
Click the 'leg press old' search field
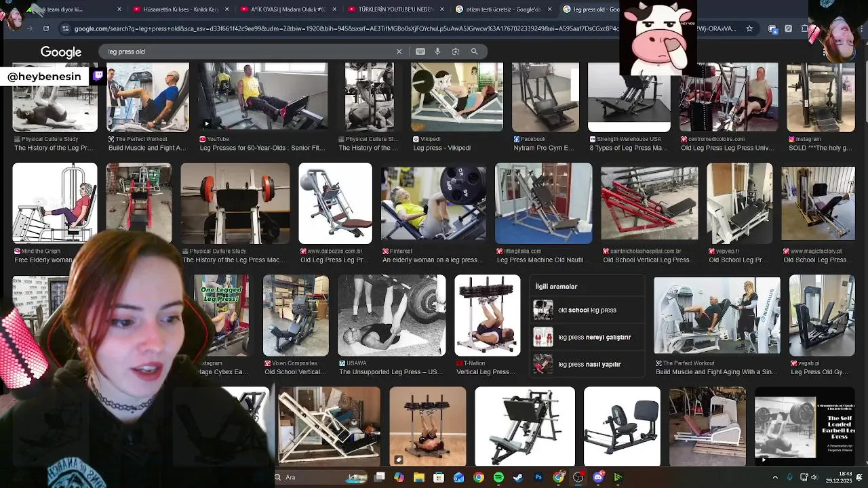coord(248,52)
